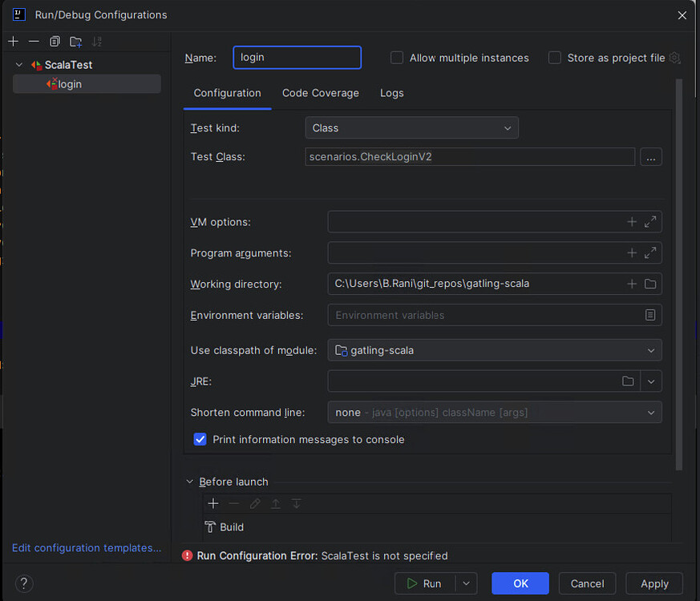Open the Shorten command line dropdown
This screenshot has width=700, height=601.
pyautogui.click(x=652, y=412)
